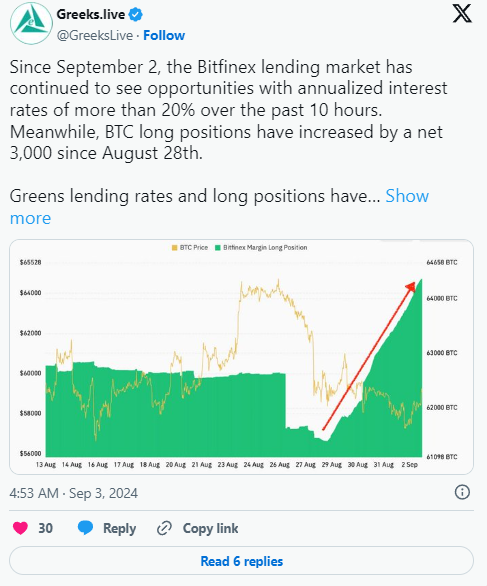This screenshot has height=586, width=487.
Task: Follow the GreeksLive account
Action: [164, 35]
